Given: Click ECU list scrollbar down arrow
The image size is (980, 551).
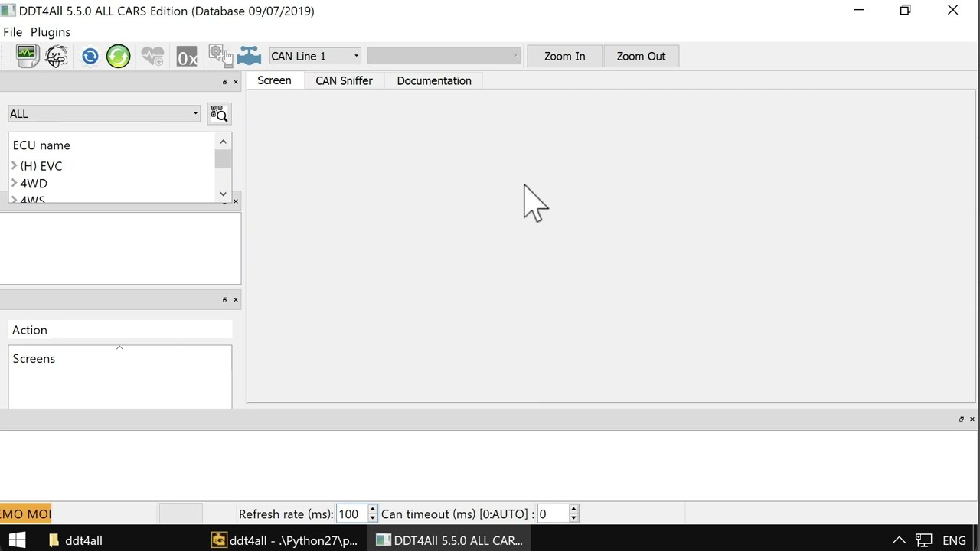Looking at the screenshot, I should (x=223, y=194).
